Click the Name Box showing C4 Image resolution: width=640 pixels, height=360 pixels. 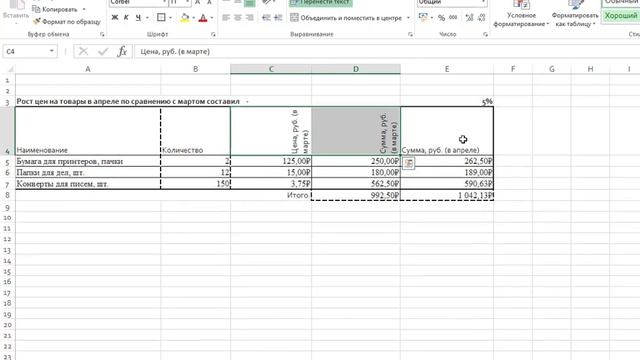point(26,51)
